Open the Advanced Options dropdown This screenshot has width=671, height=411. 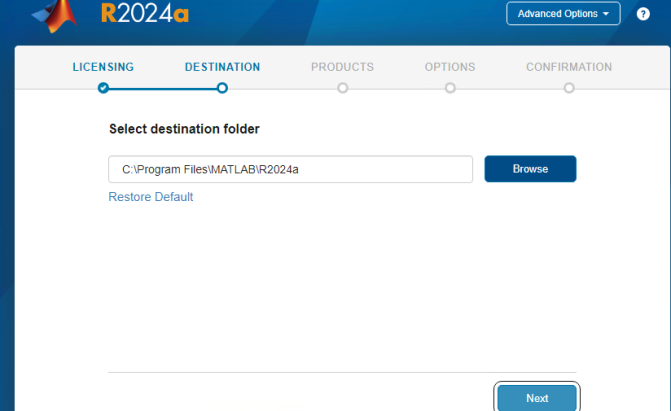tap(562, 14)
